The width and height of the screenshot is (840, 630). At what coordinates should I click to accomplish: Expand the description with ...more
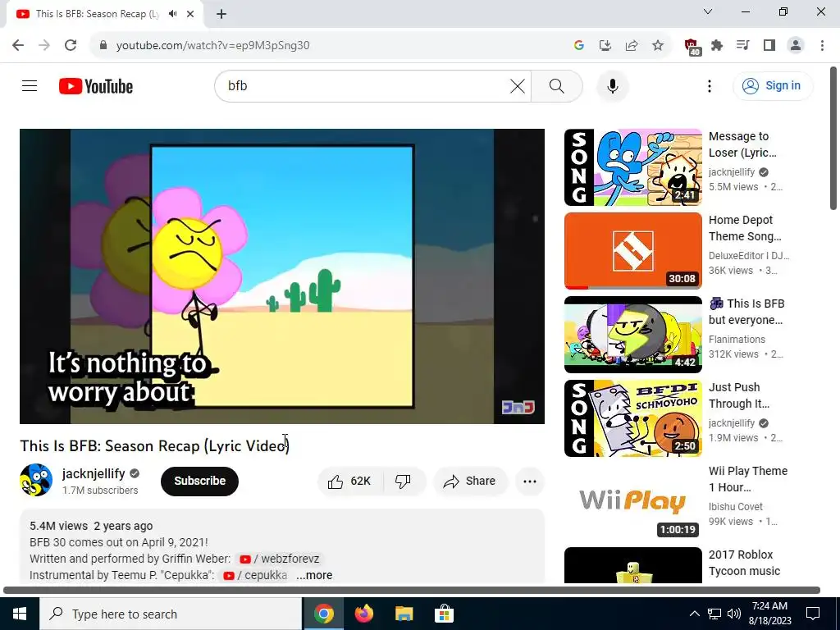[314, 575]
